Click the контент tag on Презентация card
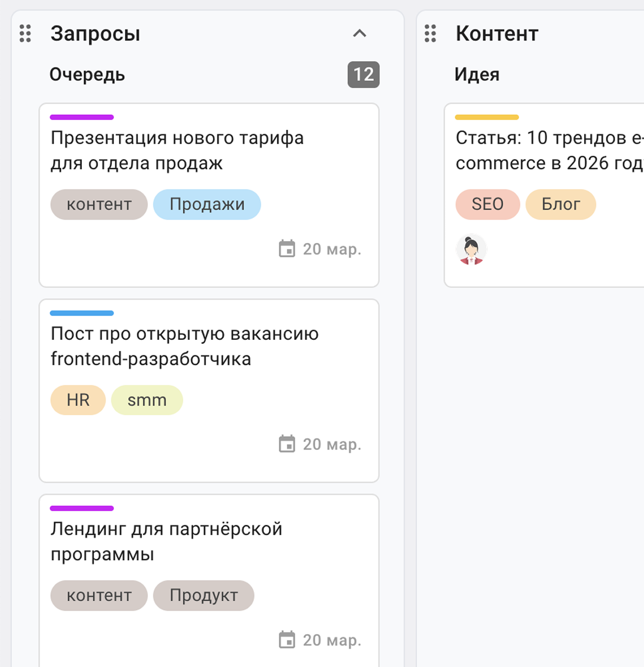Viewport: 644px width, 667px height. (x=99, y=204)
